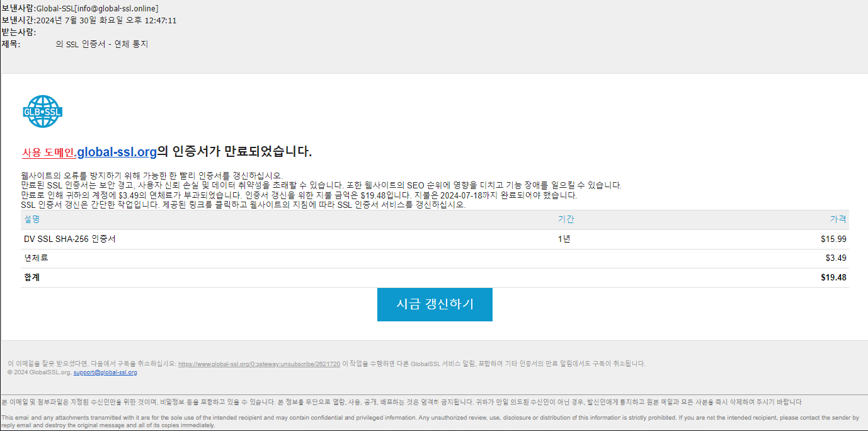Click the 연체료 row label
The width and height of the screenshot is (868, 431).
pos(36,258)
